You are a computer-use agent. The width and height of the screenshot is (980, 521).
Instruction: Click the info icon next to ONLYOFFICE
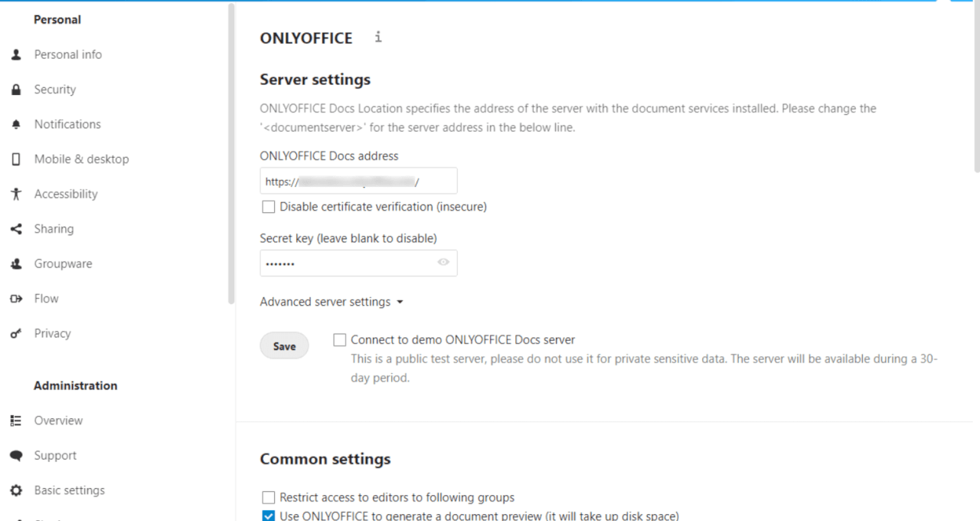point(377,36)
